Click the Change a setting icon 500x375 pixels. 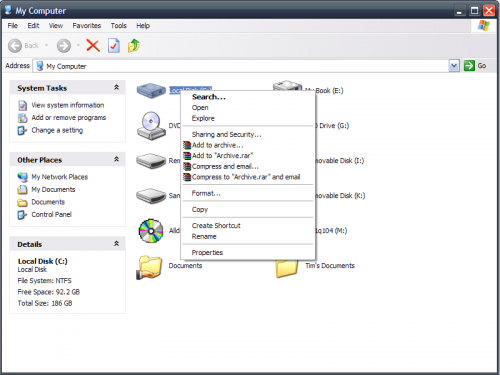(x=22, y=130)
